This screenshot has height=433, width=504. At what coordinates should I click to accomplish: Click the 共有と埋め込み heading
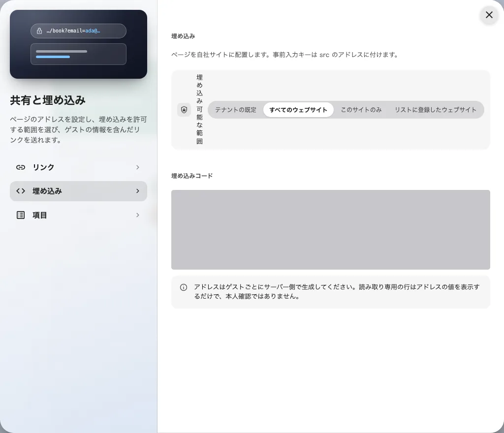pos(48,100)
